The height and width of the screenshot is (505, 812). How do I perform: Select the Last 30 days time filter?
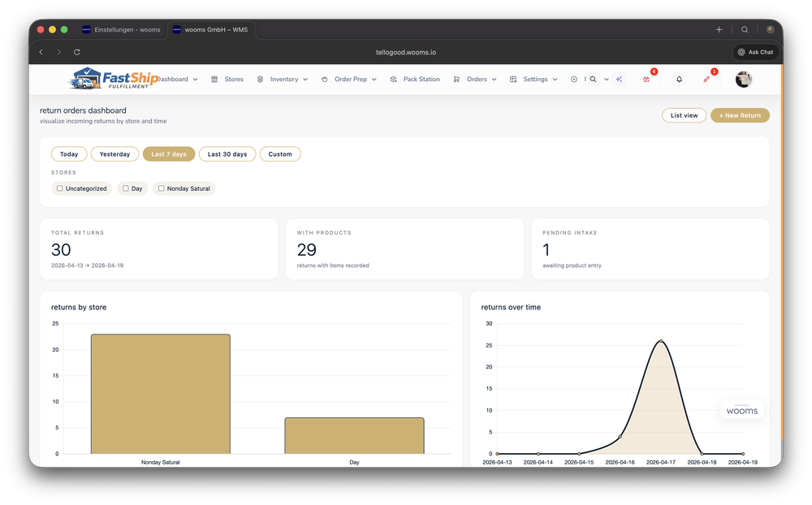(x=227, y=153)
